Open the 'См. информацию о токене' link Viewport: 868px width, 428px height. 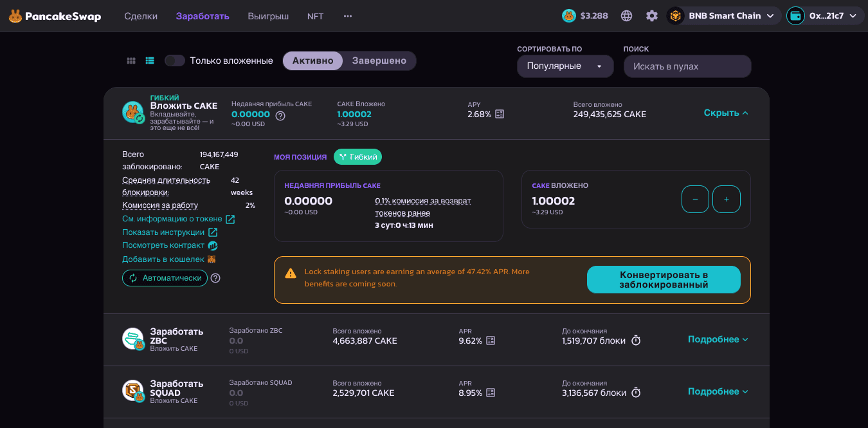(x=179, y=219)
